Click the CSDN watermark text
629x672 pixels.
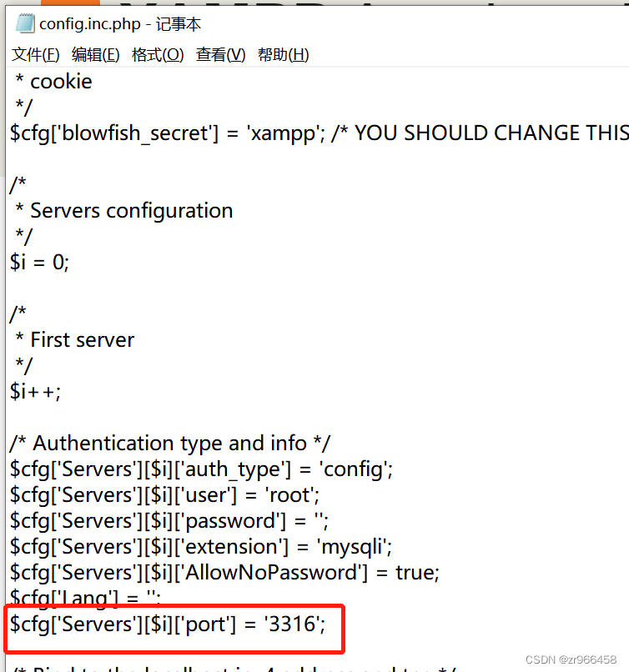[572, 657]
